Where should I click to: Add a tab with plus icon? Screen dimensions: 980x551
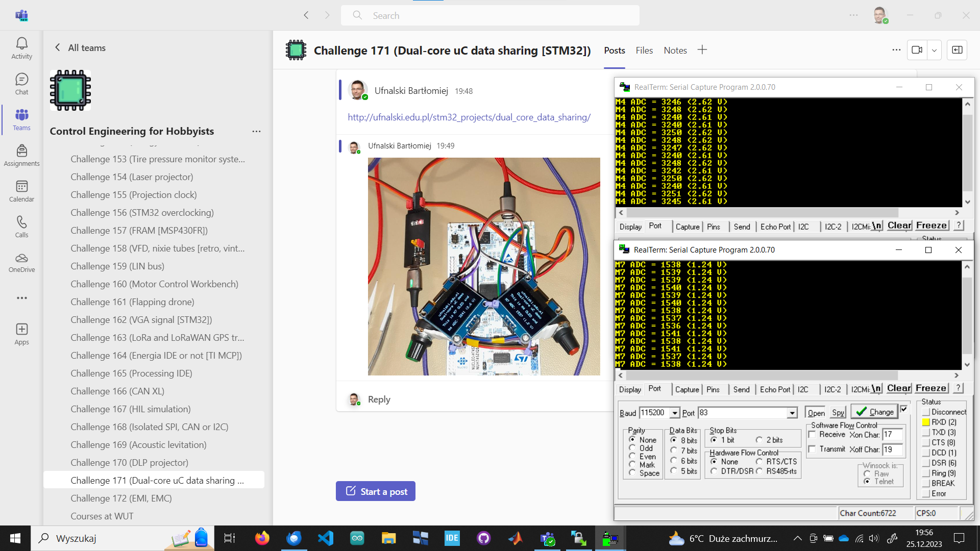click(702, 50)
